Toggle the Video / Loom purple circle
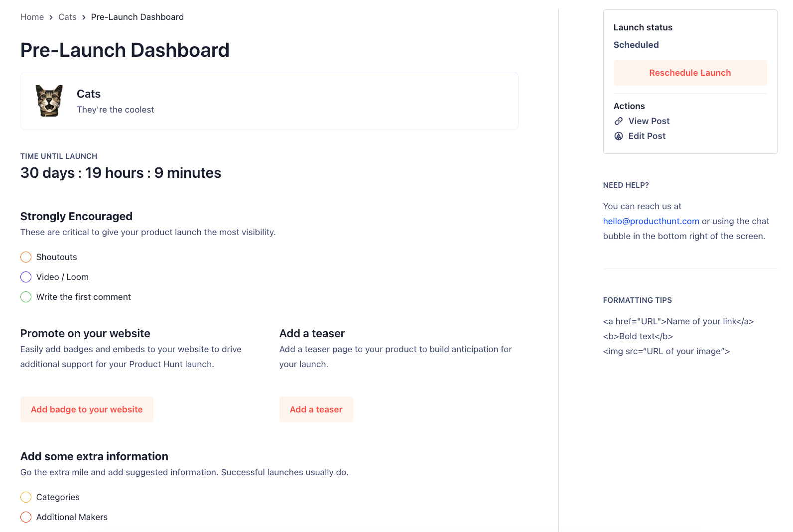The width and height of the screenshot is (793, 532). (26, 277)
